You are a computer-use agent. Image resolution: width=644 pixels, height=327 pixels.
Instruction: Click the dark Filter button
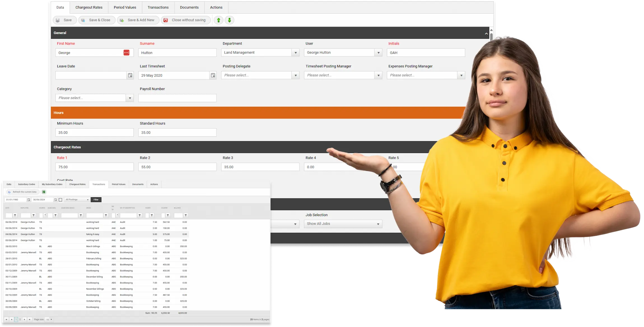pos(96,200)
